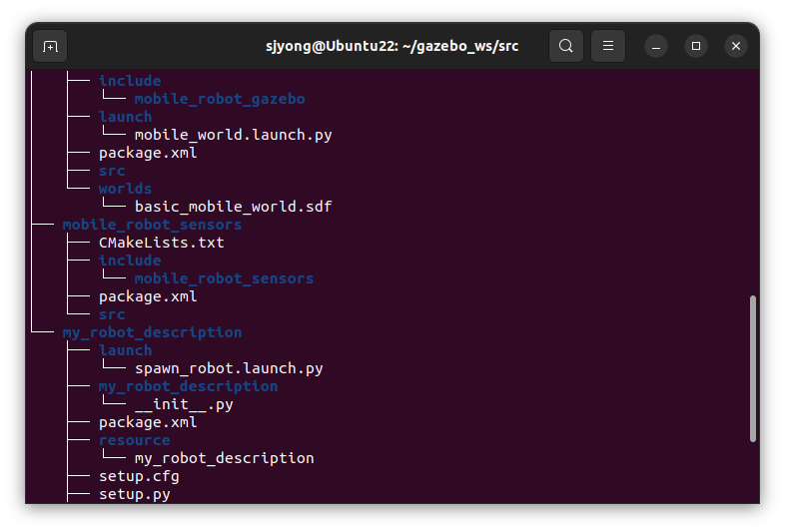The image size is (785, 532).
Task: Close the terminal window
Action: [x=736, y=46]
